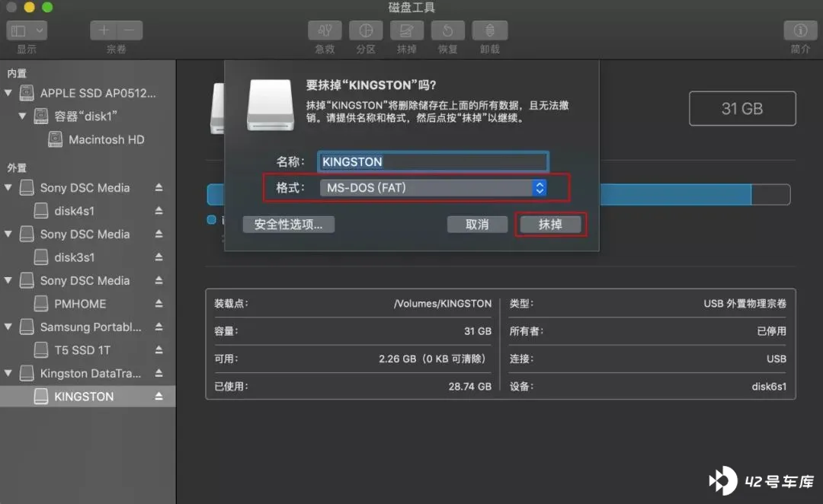Viewport: 823px width, 504px height.
Task: Click the /Volumes/KINGSTON mount point value
Action: 443,304
